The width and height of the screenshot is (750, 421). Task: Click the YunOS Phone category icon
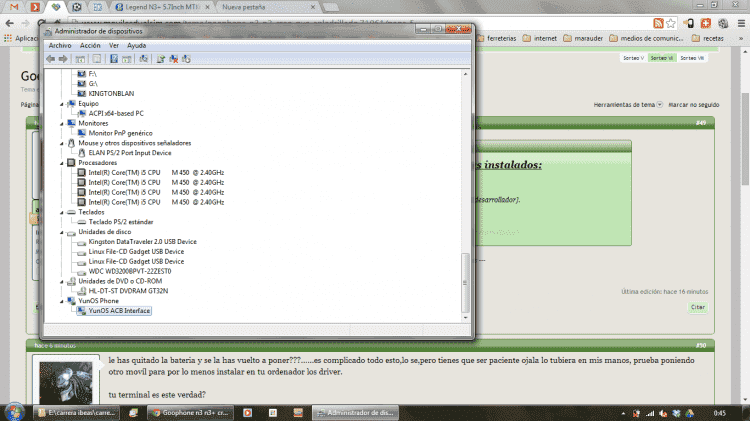click(x=71, y=301)
